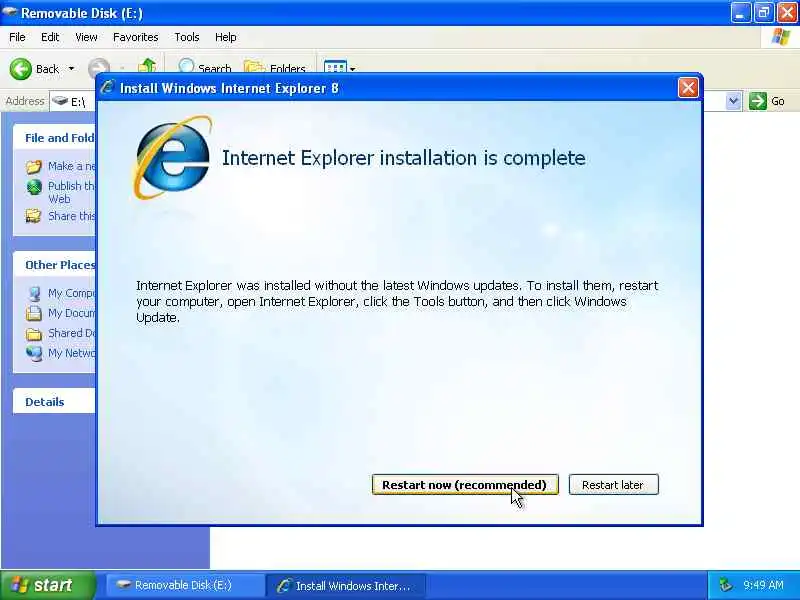Click the green Go arrow button

pyautogui.click(x=758, y=101)
